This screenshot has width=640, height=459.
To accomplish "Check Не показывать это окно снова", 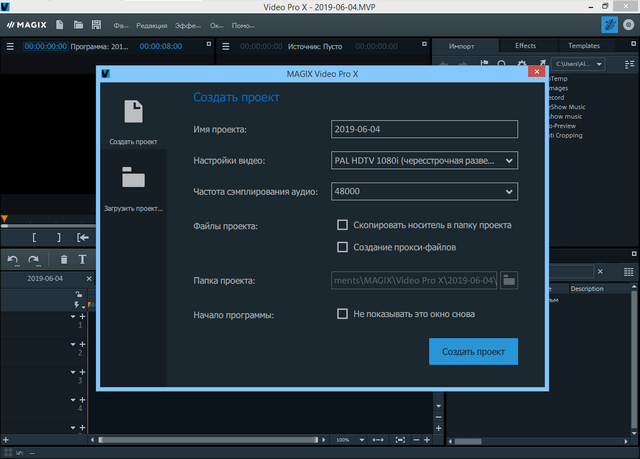I will coord(342,314).
